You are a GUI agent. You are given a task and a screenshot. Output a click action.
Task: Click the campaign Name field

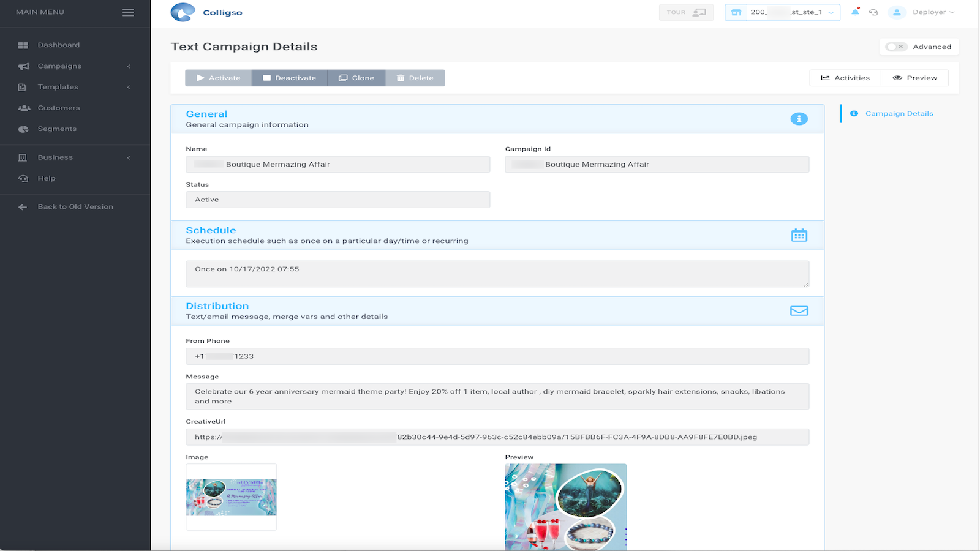pyautogui.click(x=338, y=164)
